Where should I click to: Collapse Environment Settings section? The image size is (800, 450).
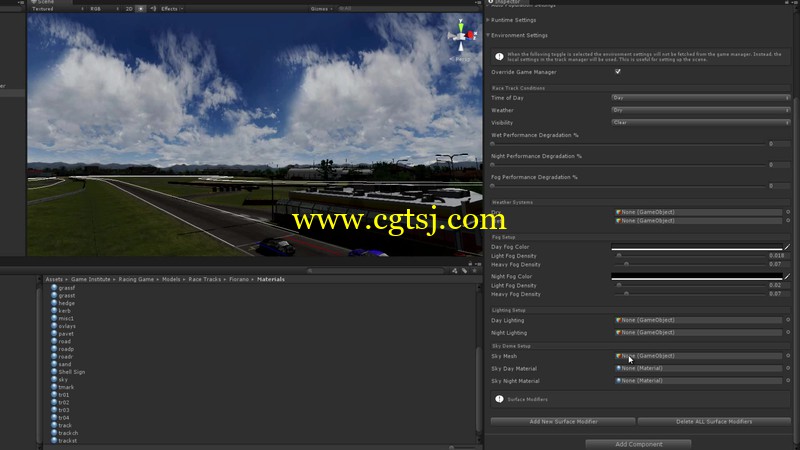(x=488, y=35)
